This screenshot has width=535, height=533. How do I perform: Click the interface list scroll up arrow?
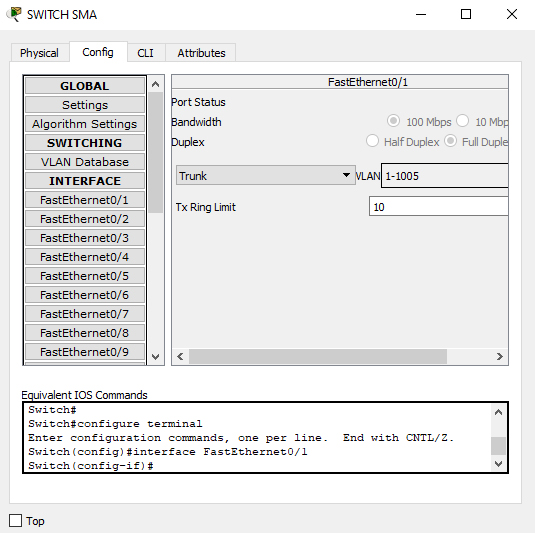pos(156,84)
